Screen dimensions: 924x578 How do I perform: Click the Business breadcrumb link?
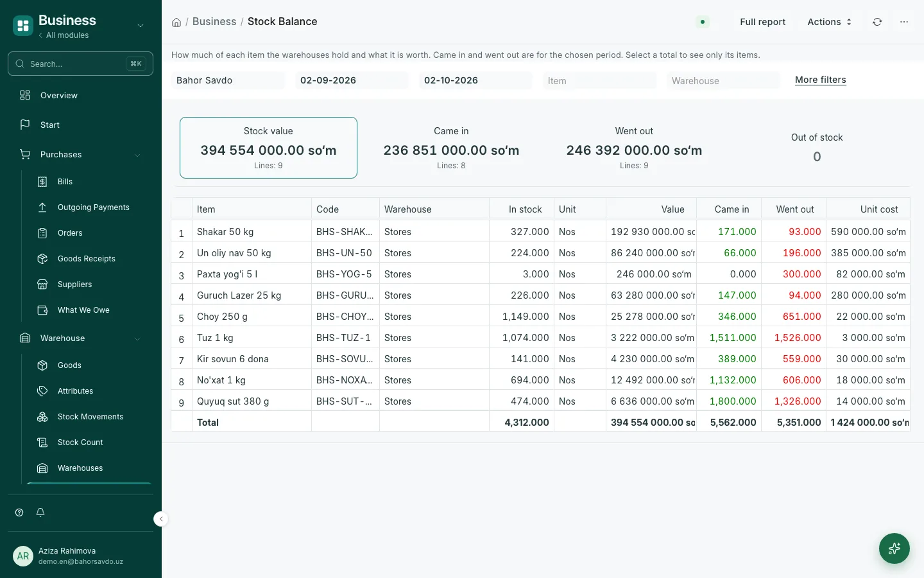pyautogui.click(x=214, y=22)
